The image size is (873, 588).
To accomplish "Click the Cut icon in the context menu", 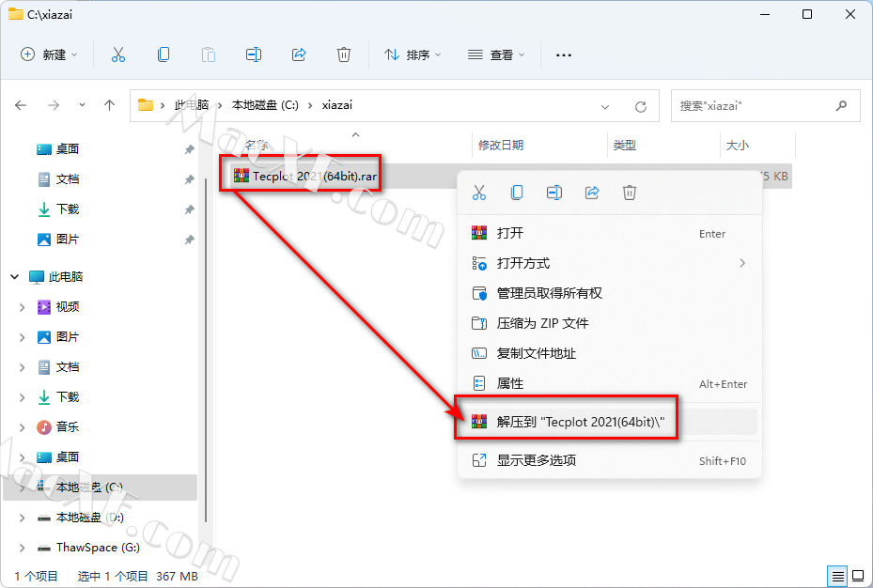I will click(x=479, y=193).
